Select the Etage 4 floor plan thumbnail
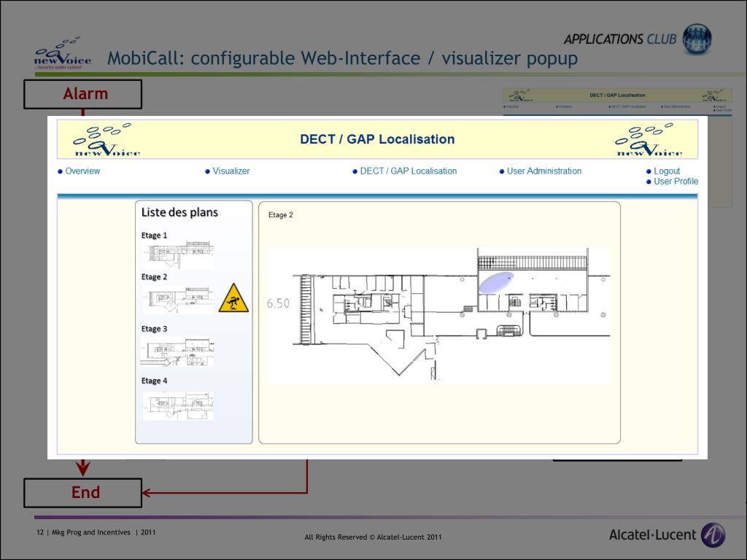The image size is (747, 560). pyautogui.click(x=178, y=405)
